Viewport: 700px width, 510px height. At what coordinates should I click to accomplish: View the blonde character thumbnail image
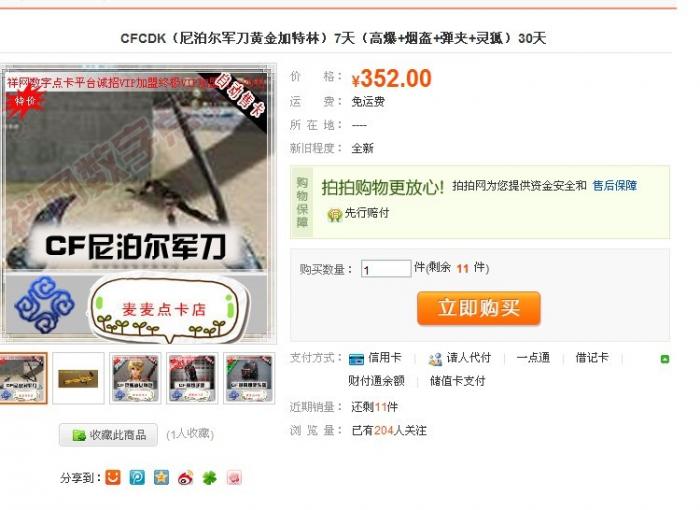[135, 378]
